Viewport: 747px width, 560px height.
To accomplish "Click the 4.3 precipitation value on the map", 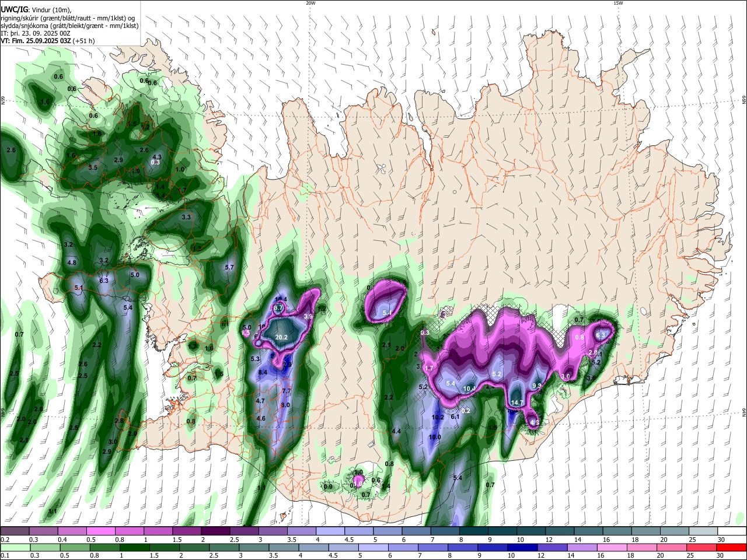I will click(x=156, y=157).
